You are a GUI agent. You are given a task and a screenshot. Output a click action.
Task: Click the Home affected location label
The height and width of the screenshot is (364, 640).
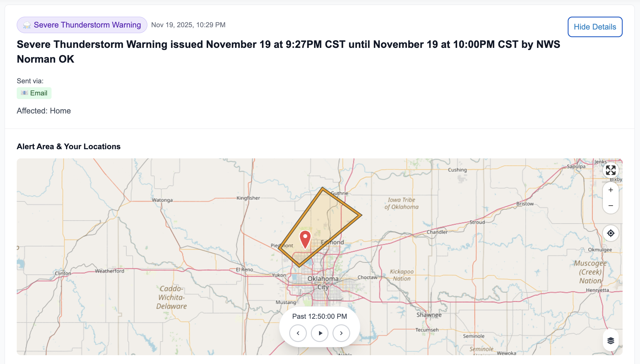pyautogui.click(x=60, y=111)
